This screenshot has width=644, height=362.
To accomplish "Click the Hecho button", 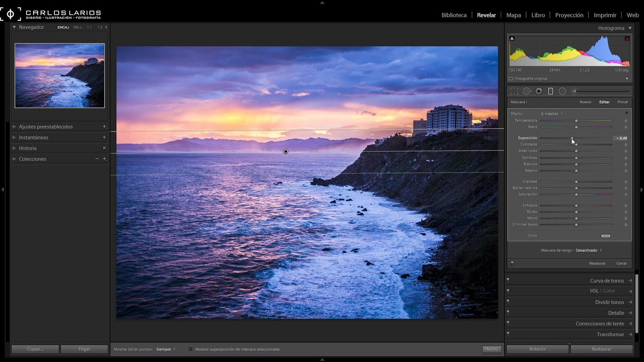I will (491, 349).
